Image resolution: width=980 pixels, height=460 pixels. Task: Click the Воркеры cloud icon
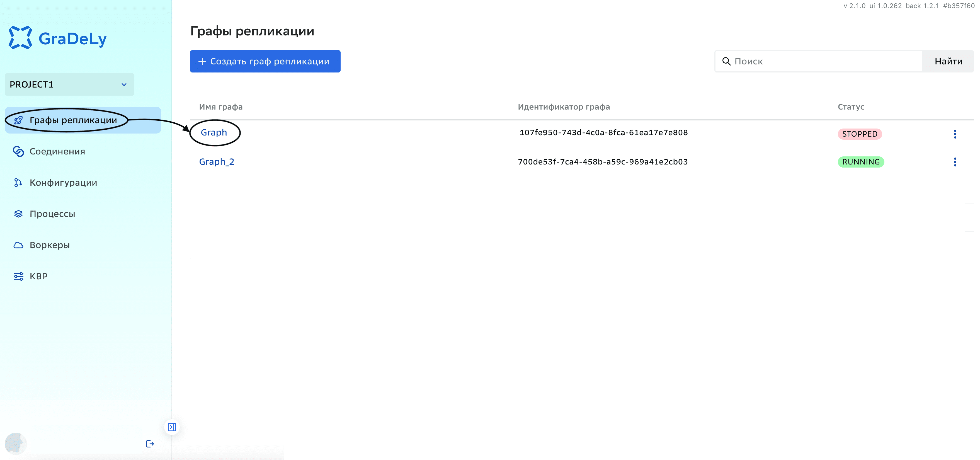click(18, 245)
